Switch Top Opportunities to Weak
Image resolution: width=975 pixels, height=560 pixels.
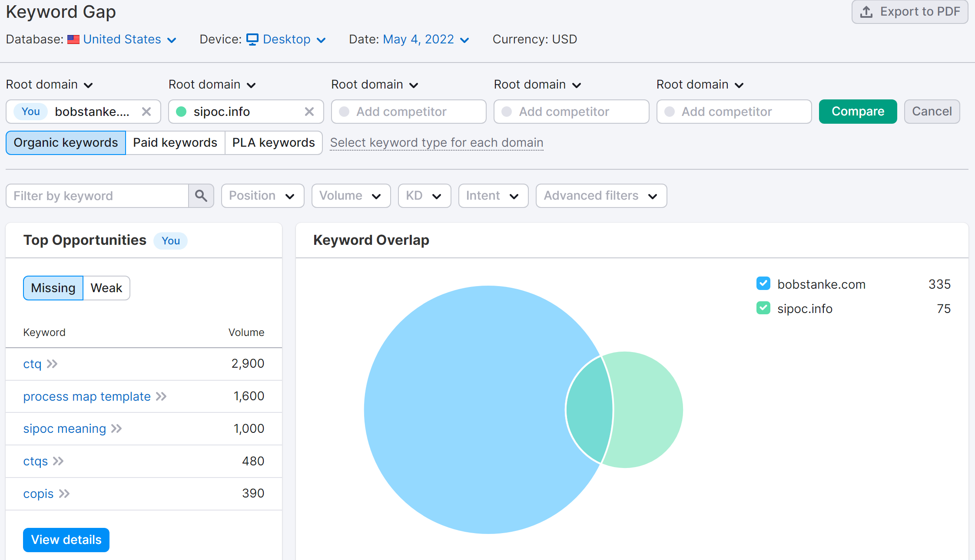pyautogui.click(x=106, y=288)
